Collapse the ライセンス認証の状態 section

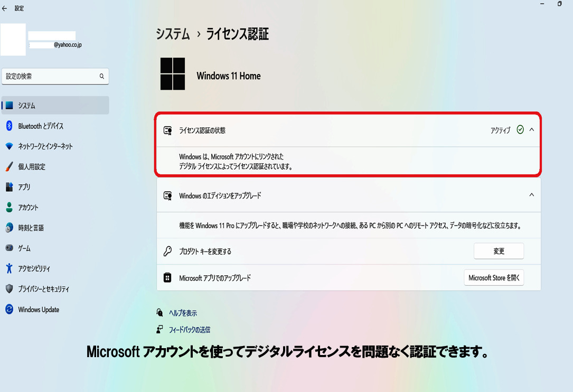532,129
